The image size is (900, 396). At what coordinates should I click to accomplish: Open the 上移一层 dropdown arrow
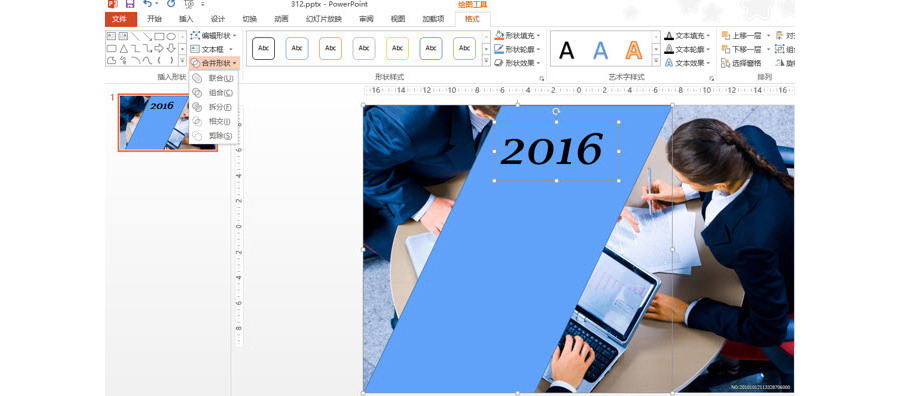[x=768, y=36]
